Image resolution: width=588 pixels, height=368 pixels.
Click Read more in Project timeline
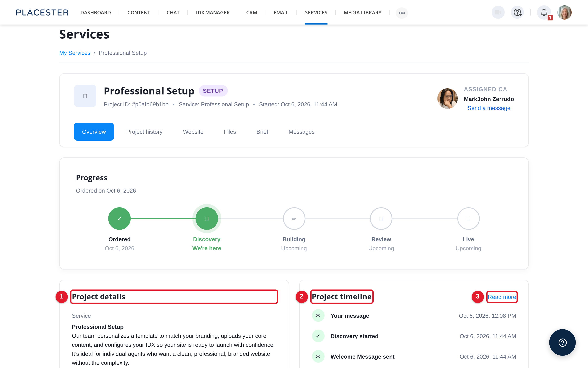pos(502,297)
